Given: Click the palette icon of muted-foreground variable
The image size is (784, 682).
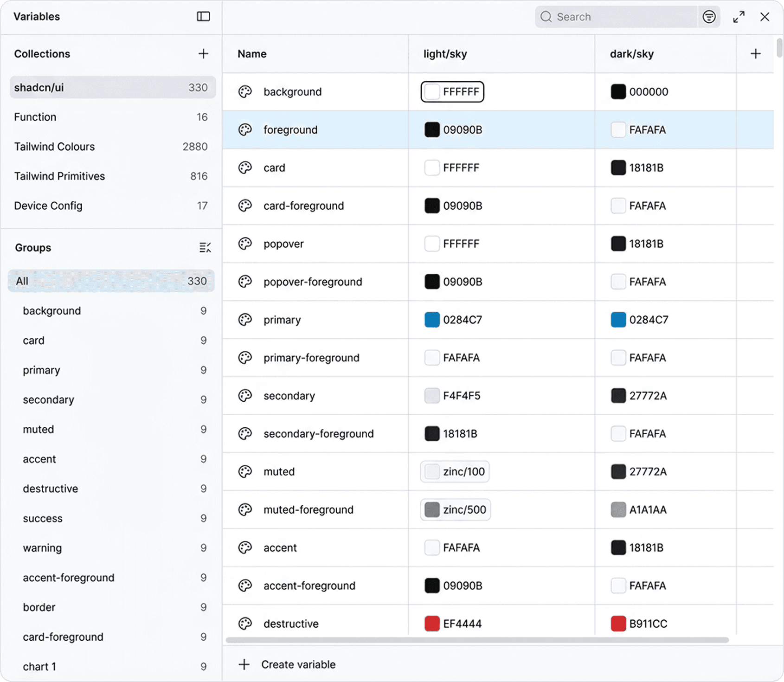Looking at the screenshot, I should (245, 510).
